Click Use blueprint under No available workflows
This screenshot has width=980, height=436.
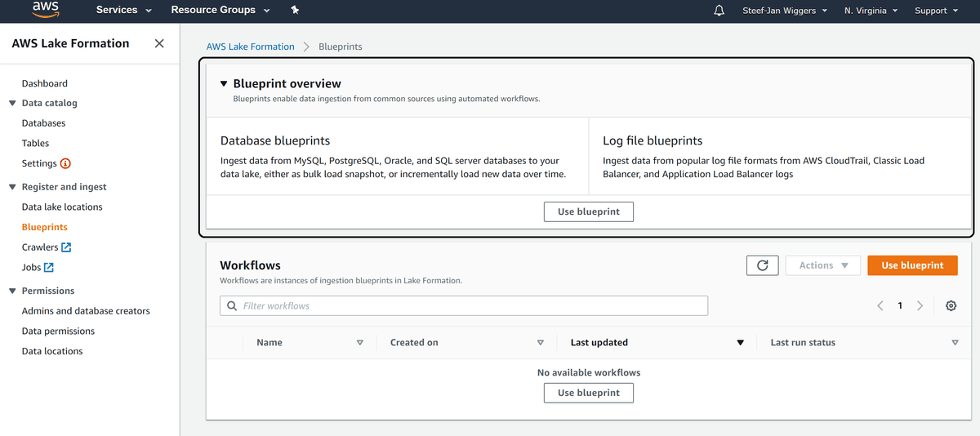pos(589,393)
